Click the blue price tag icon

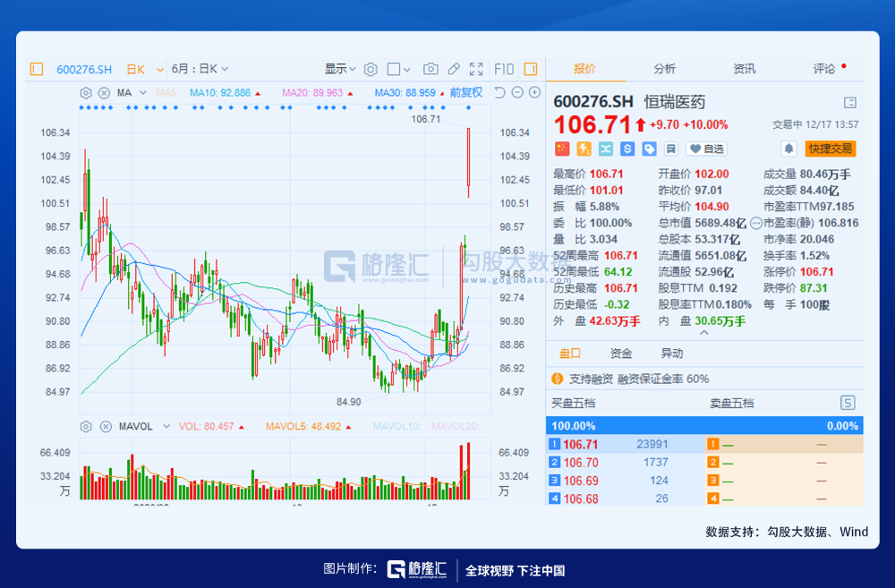click(649, 149)
